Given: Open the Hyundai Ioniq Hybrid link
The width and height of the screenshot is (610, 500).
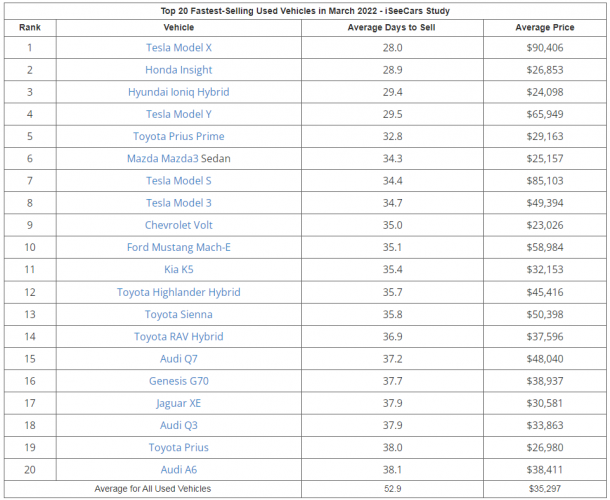Looking at the screenshot, I should [x=178, y=92].
